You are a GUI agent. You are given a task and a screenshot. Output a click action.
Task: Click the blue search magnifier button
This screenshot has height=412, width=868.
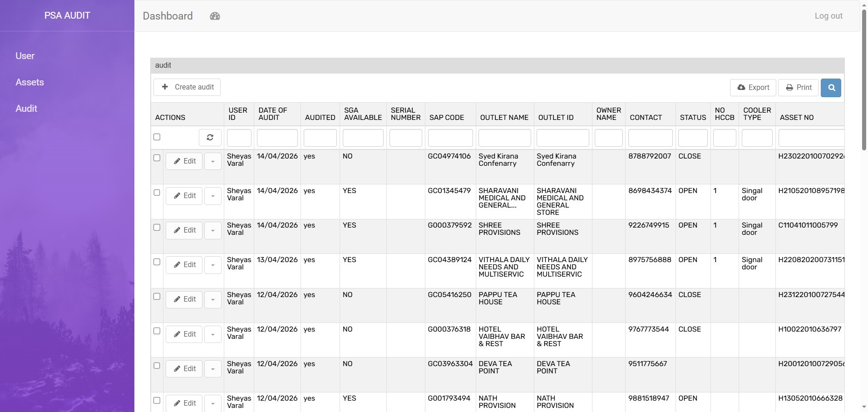(831, 88)
